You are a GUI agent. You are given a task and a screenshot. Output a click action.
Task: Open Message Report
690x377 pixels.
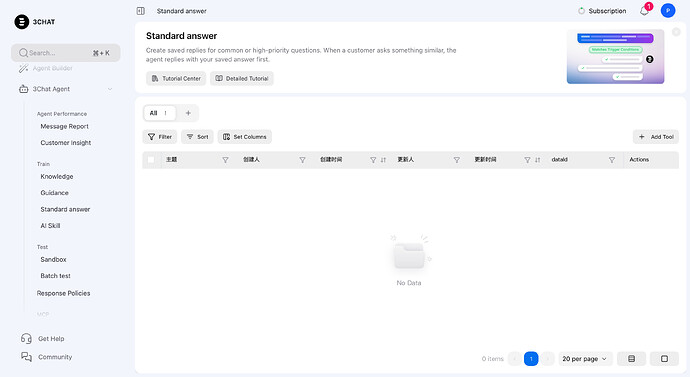point(65,126)
